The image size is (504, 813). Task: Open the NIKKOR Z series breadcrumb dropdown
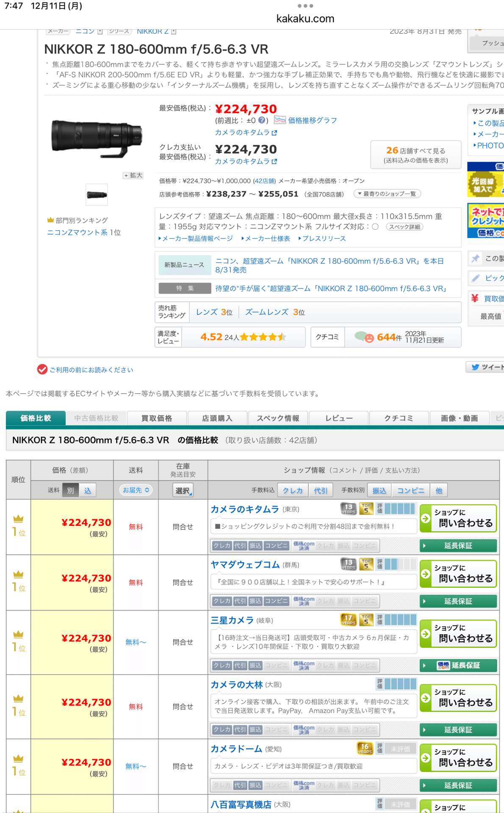pyautogui.click(x=174, y=31)
